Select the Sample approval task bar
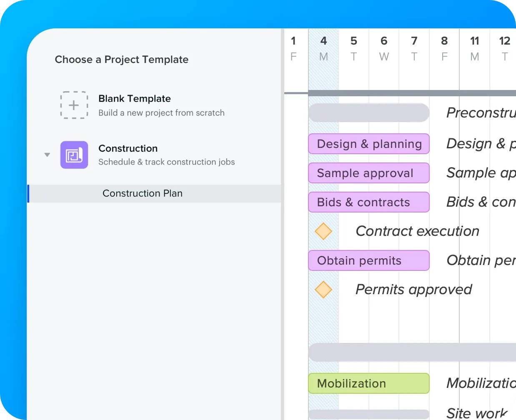 point(368,173)
